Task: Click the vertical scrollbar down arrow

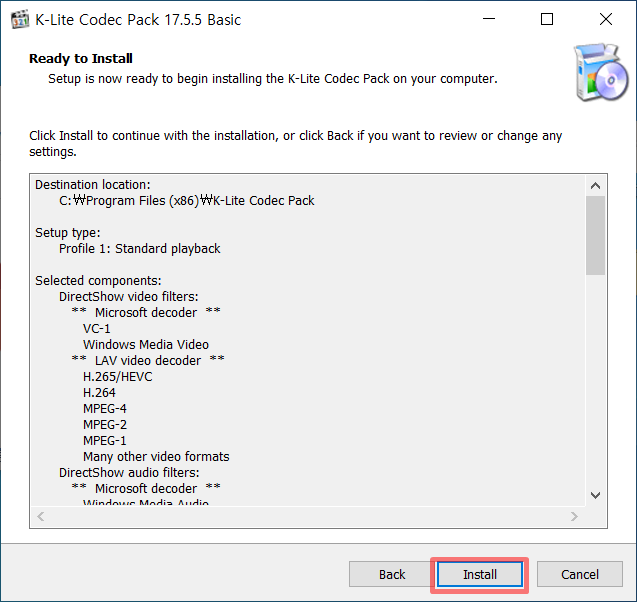Action: [596, 495]
